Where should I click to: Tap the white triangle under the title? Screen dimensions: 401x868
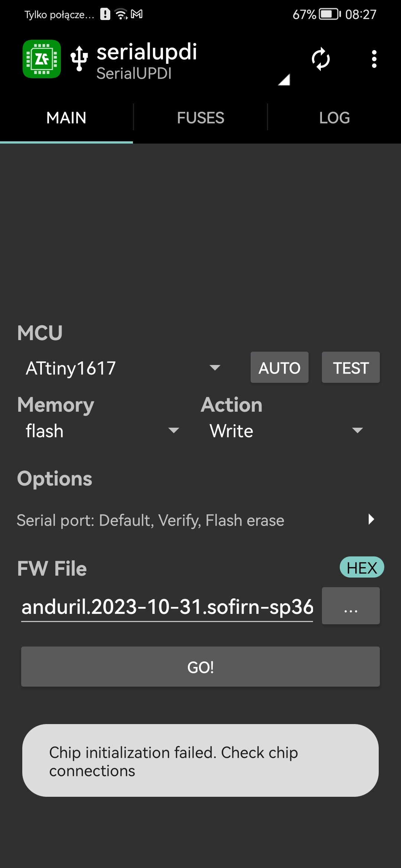(x=284, y=80)
